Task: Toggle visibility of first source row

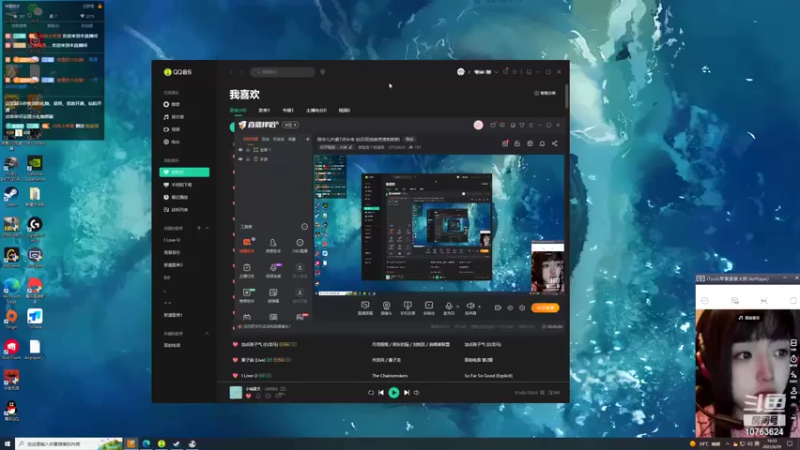Action: click(x=240, y=150)
